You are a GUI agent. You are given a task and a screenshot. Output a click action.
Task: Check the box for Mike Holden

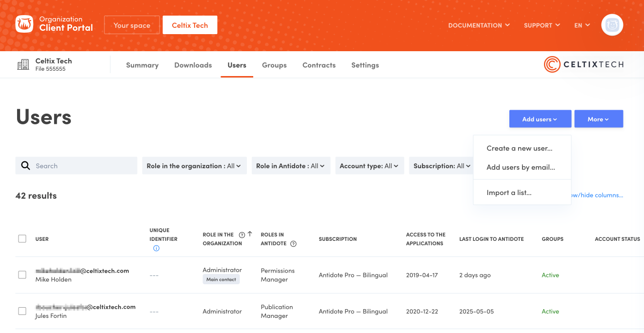pyautogui.click(x=22, y=275)
